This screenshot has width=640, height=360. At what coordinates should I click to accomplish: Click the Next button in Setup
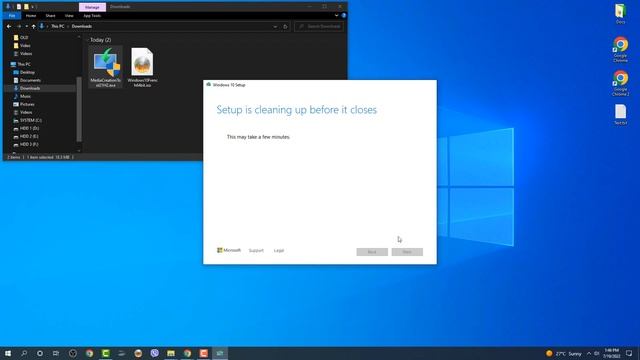[x=407, y=252]
